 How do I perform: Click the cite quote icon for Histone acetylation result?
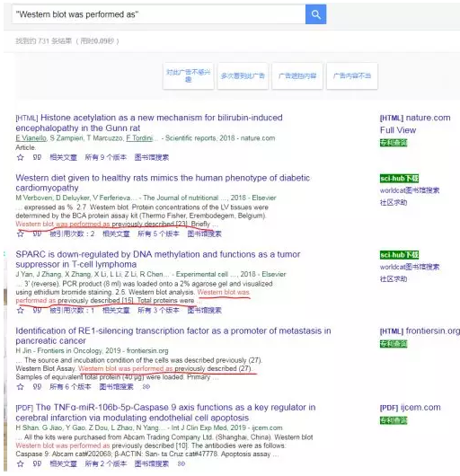(37, 157)
